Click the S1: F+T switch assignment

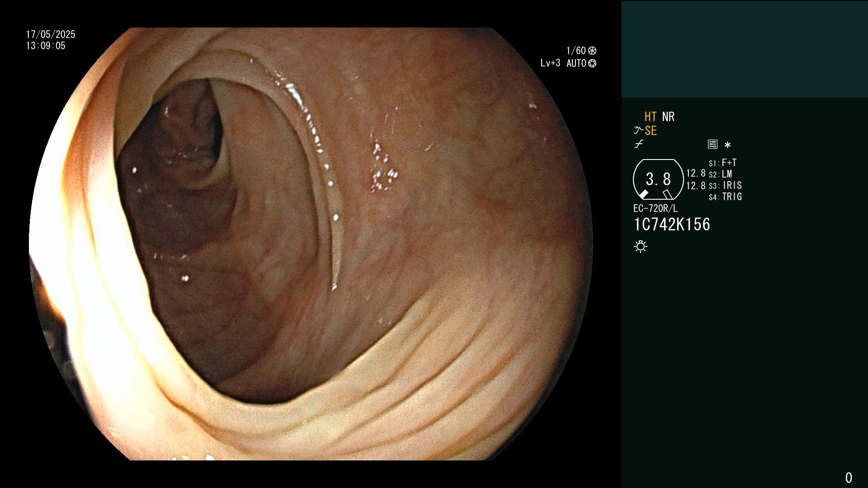pyautogui.click(x=722, y=163)
